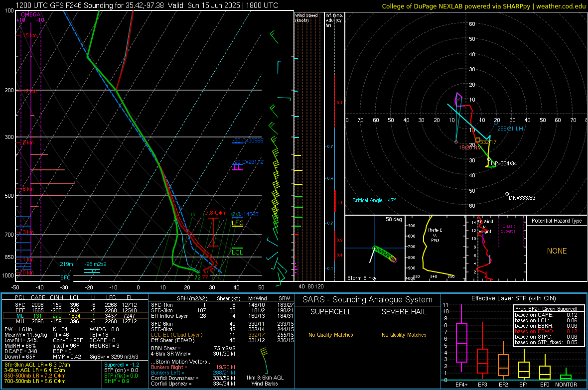588x390 pixels.
Task: Click the Storm Slinky panel label
Action: tap(361, 278)
